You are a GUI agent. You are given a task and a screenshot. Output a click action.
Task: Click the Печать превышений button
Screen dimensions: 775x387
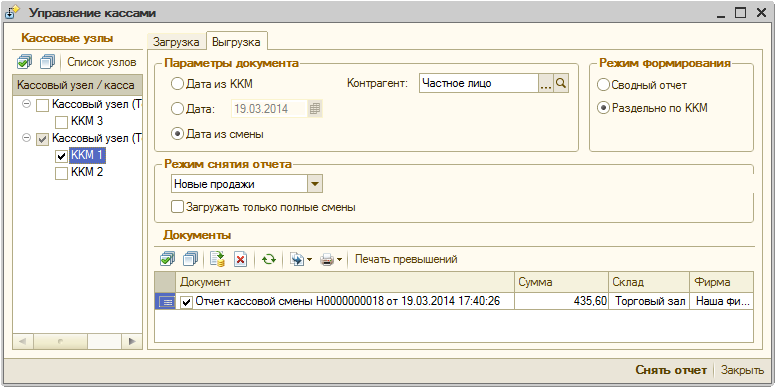[x=406, y=259]
